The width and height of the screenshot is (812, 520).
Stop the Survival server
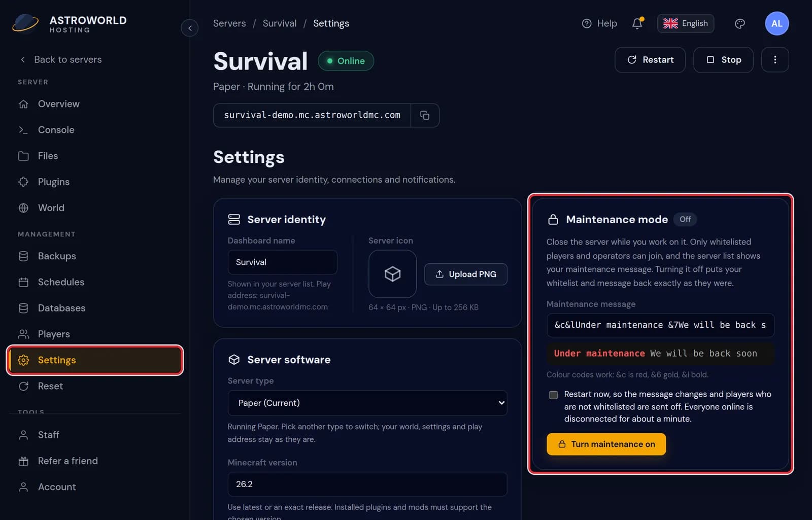pos(723,60)
